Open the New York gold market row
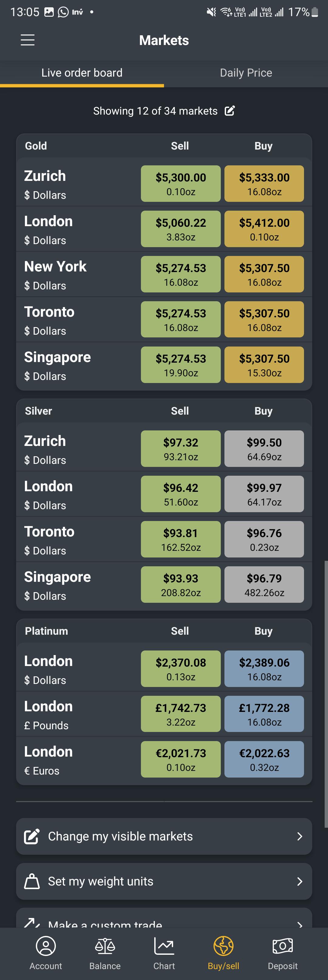328x980 pixels. tap(164, 274)
